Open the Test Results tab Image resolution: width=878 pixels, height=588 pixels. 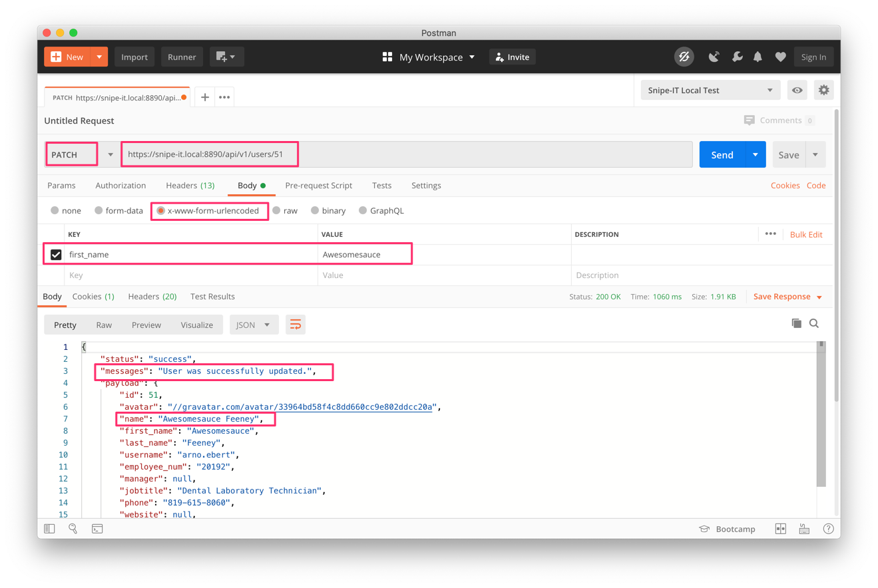click(212, 297)
